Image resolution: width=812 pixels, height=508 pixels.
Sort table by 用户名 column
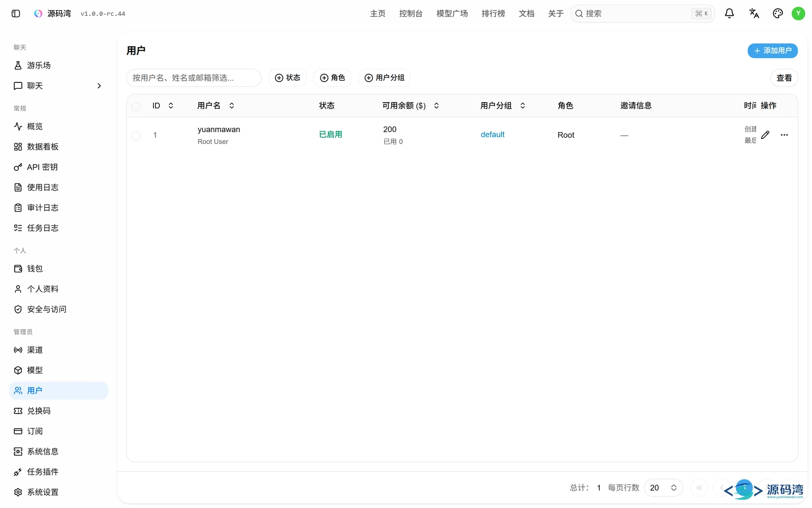coord(216,106)
